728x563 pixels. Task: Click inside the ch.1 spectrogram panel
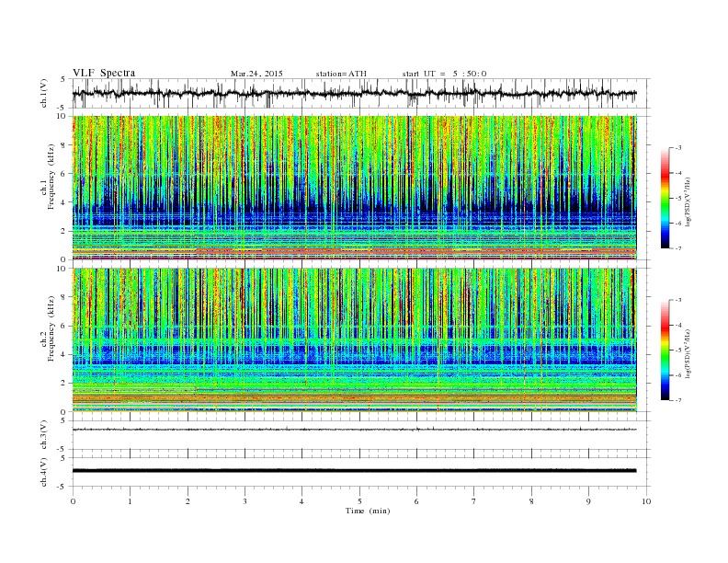(x=354, y=188)
